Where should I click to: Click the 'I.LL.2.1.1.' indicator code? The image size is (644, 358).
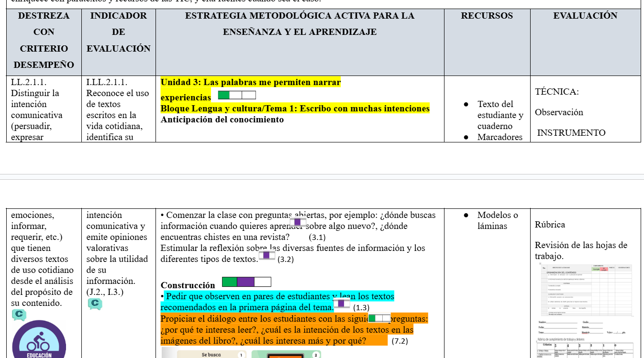coord(107,82)
